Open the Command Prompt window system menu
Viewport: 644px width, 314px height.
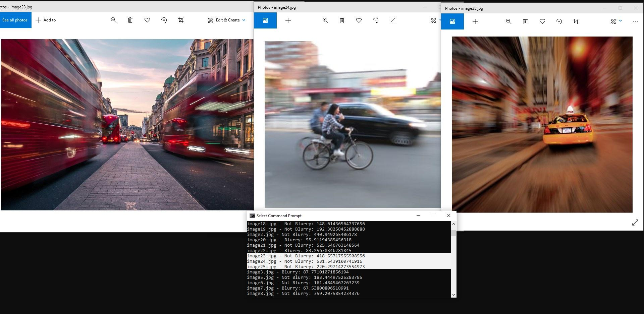pyautogui.click(x=252, y=215)
